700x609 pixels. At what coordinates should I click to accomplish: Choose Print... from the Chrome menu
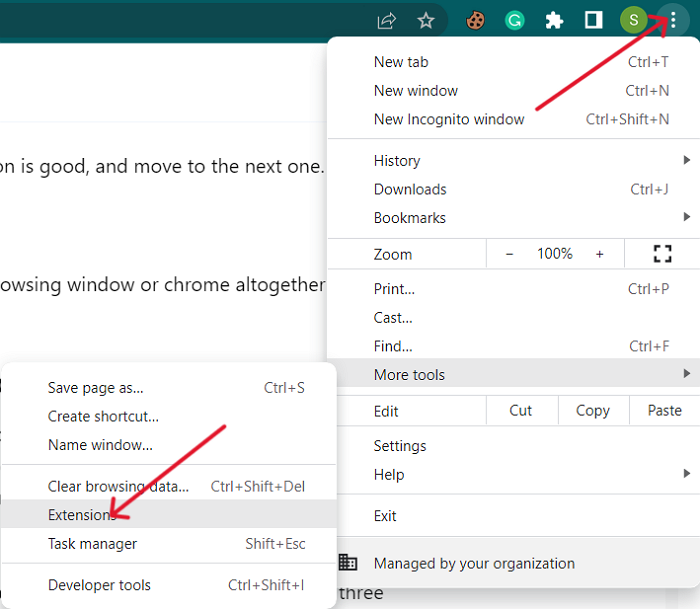pyautogui.click(x=513, y=289)
